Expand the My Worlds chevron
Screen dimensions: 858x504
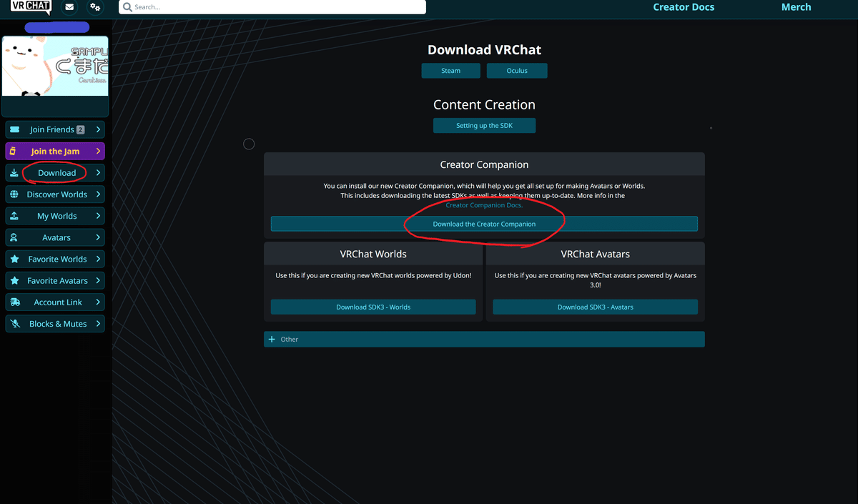click(x=98, y=215)
